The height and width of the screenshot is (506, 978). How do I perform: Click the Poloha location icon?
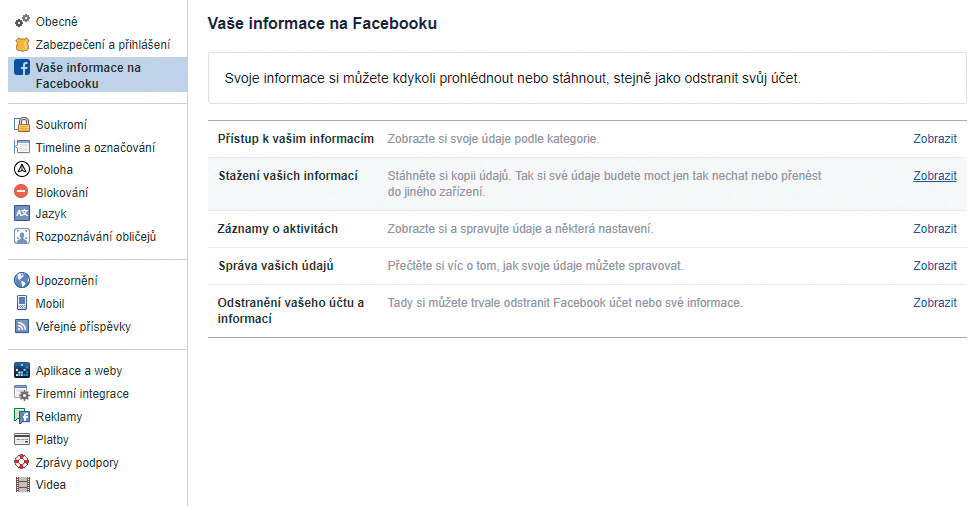click(x=22, y=169)
